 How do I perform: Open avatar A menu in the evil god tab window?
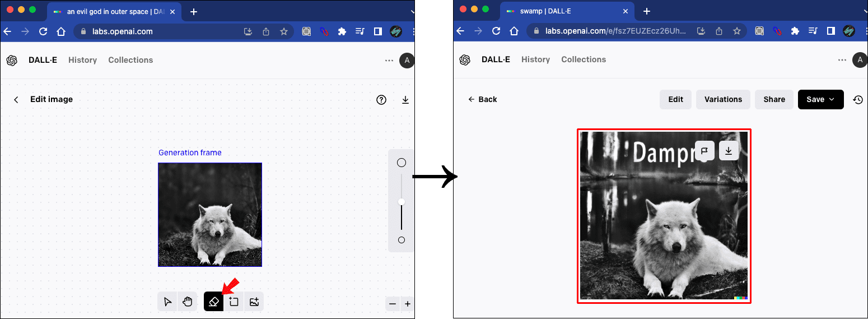click(x=407, y=61)
